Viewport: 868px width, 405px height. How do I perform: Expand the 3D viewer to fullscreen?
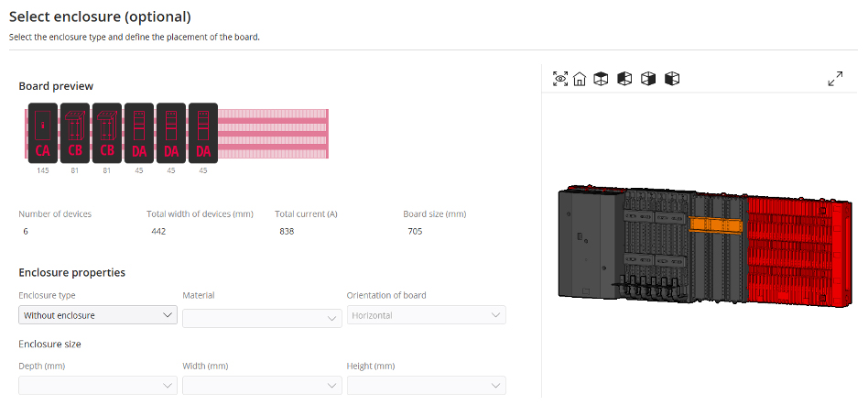(835, 80)
